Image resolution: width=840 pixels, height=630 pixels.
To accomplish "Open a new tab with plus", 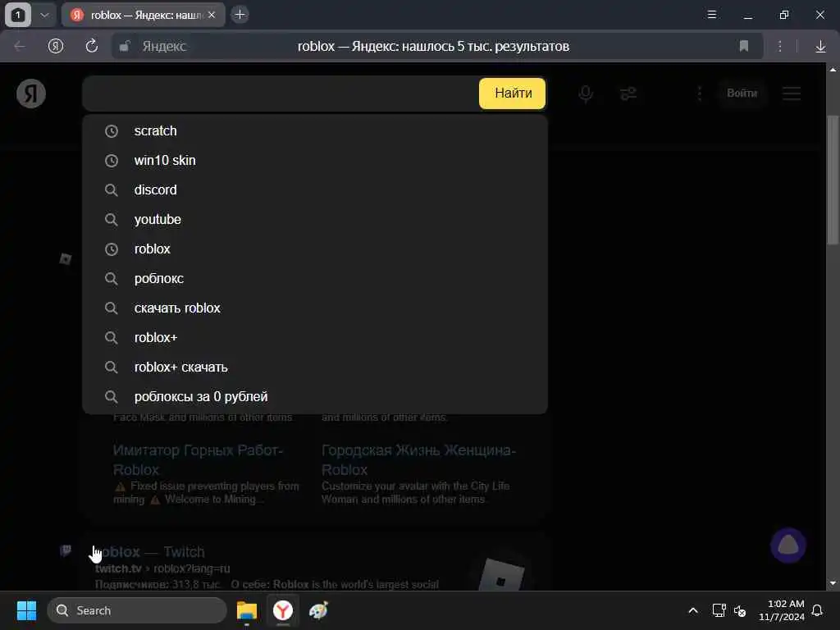I will (x=240, y=15).
